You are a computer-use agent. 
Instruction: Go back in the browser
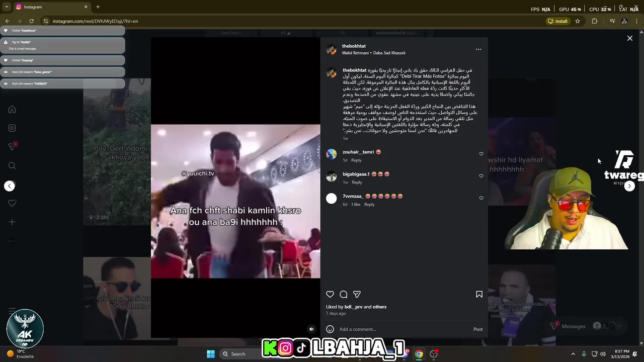[x=8, y=21]
